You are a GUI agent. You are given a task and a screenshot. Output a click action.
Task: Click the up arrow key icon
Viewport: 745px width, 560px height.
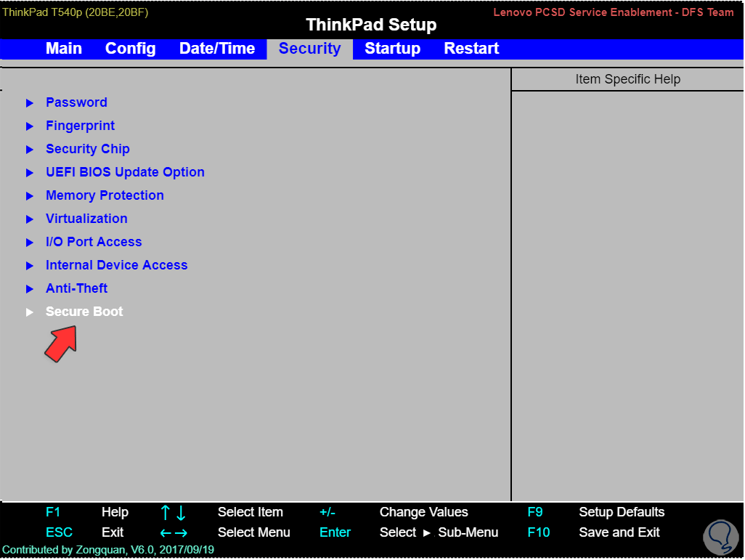(165, 513)
